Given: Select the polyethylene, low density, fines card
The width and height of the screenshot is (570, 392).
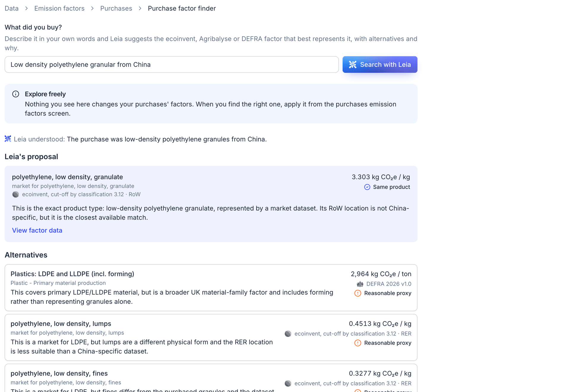Looking at the screenshot, I should coord(211,378).
